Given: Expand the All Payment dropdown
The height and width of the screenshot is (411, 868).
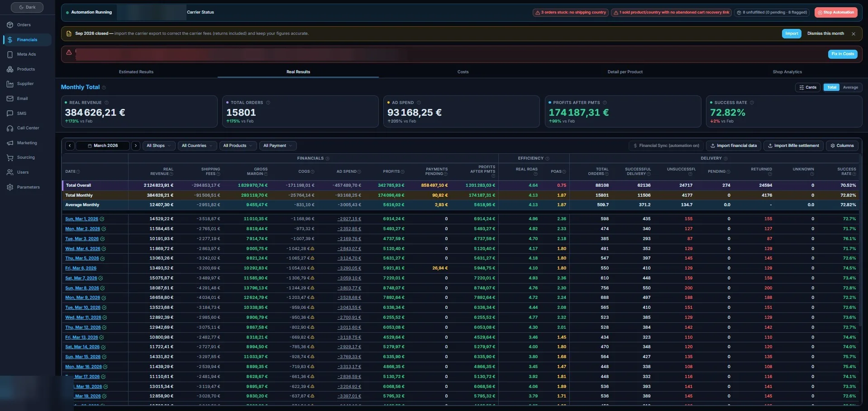Looking at the screenshot, I should point(278,146).
